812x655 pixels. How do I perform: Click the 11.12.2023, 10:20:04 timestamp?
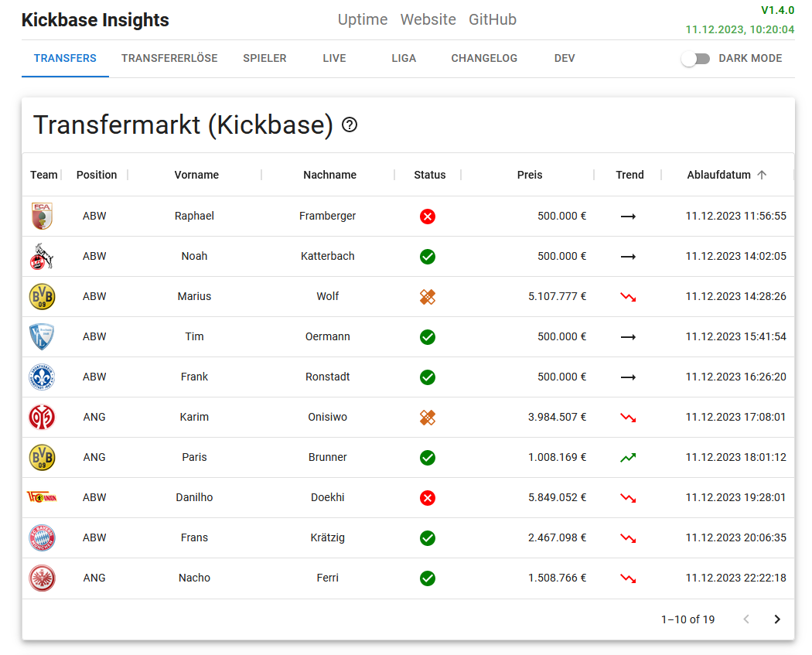tap(740, 29)
